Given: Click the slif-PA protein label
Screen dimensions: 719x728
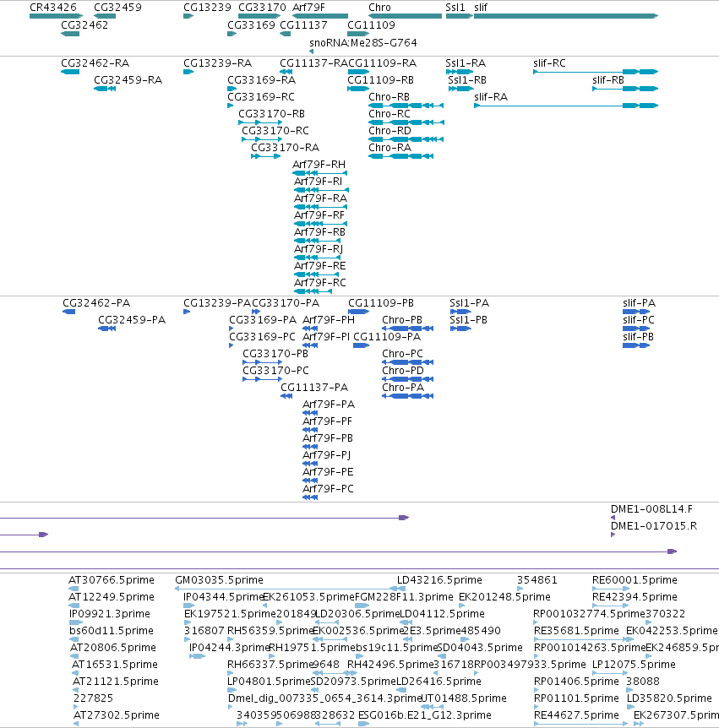Looking at the screenshot, I should coord(639,303).
